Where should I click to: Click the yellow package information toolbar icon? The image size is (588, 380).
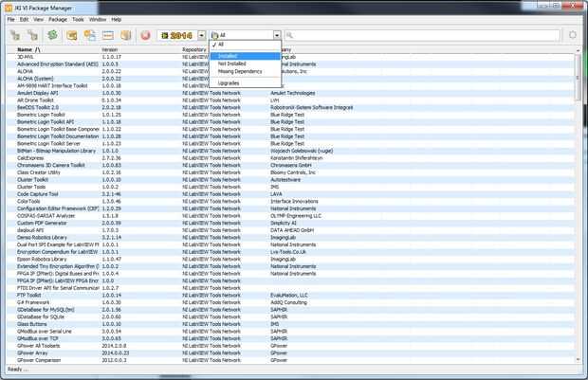pyautogui.click(x=72, y=35)
